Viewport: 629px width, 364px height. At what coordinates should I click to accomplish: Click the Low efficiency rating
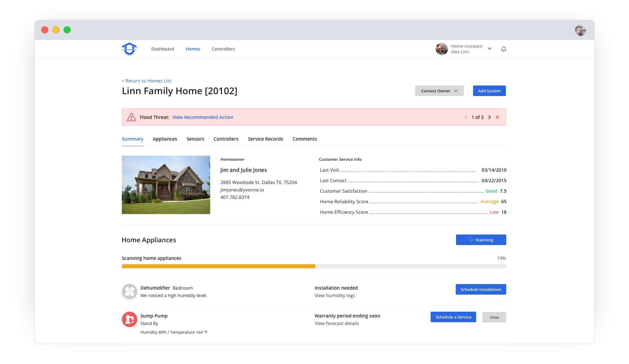(494, 212)
